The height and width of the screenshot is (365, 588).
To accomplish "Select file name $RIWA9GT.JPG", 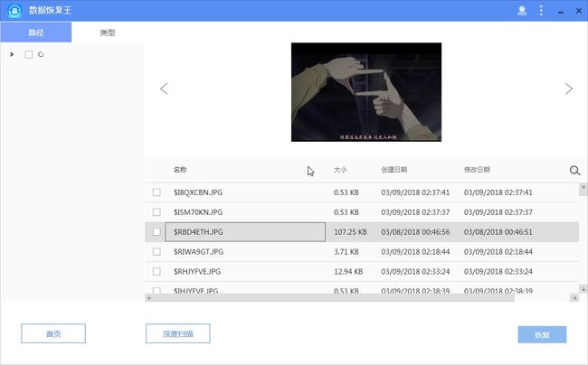I will [x=198, y=252].
